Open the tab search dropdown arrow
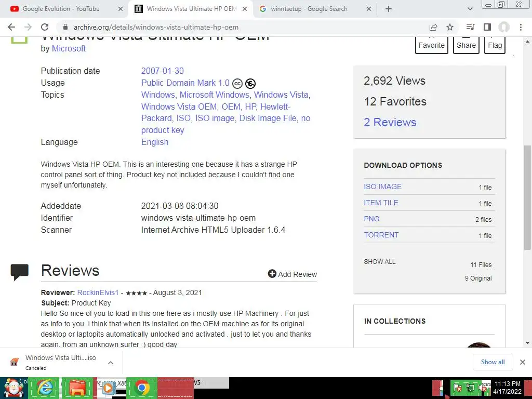The width and height of the screenshot is (532, 399). [x=470, y=9]
